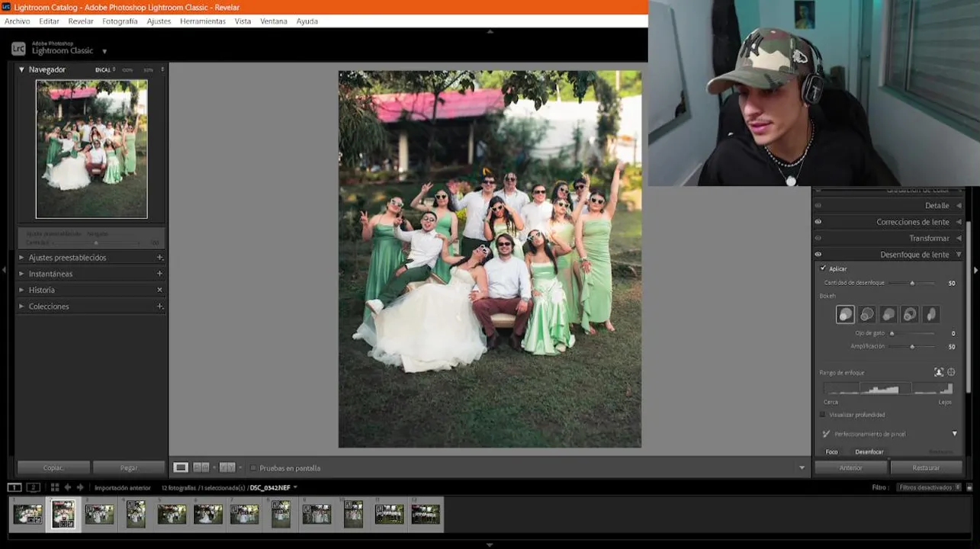Open the Herramientas menu

pyautogui.click(x=203, y=21)
